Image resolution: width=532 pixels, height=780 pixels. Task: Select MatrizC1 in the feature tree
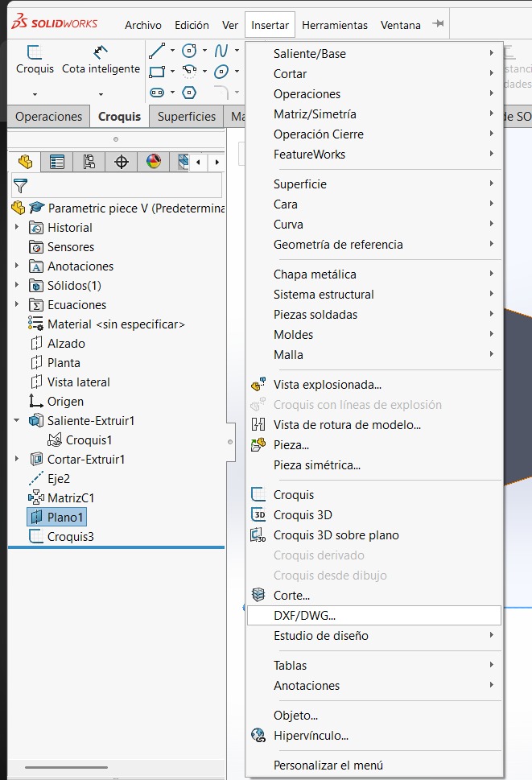coord(61,497)
